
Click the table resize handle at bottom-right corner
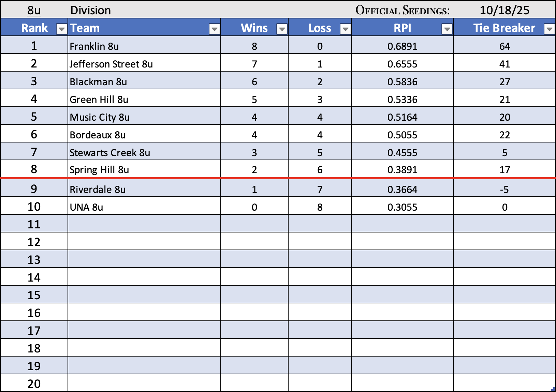click(x=553, y=389)
